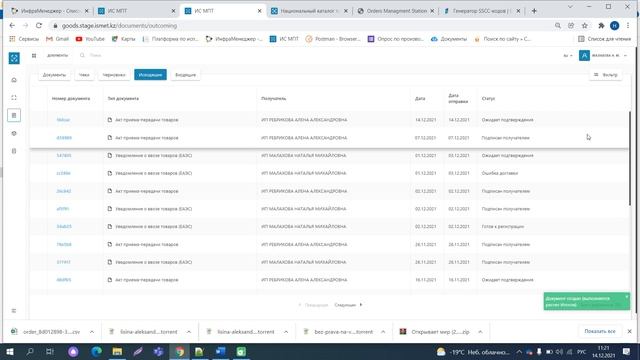Click the zoom magnifier icon in address bar

tap(558, 25)
